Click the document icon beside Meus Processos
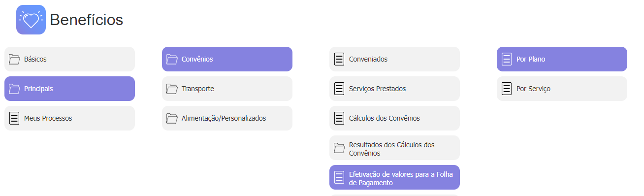This screenshot has height=196, width=644. coord(14,118)
